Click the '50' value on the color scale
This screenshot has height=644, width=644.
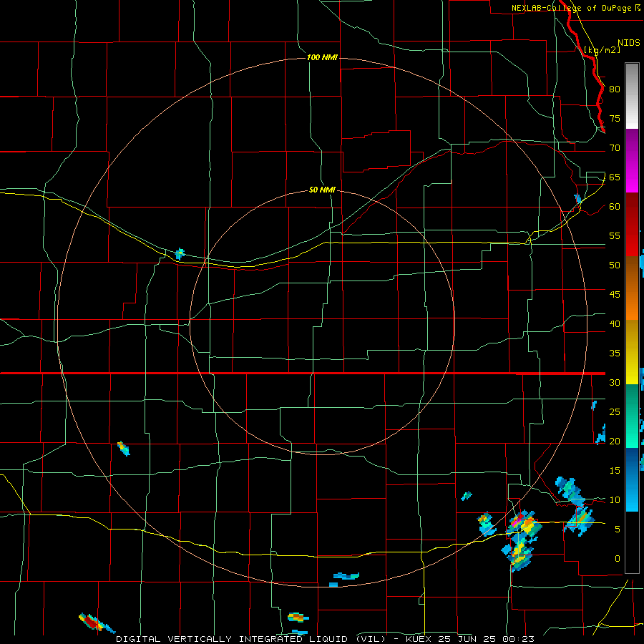pyautogui.click(x=615, y=265)
